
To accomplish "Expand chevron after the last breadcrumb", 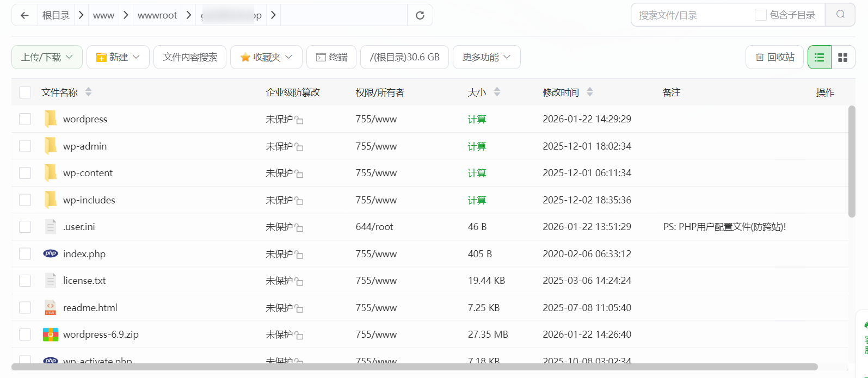I will 273,15.
